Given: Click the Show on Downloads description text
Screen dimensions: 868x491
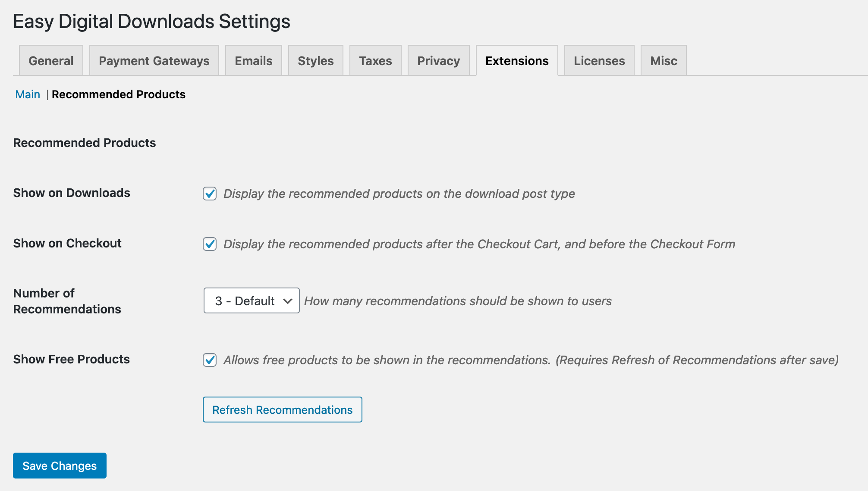Looking at the screenshot, I should click(x=399, y=194).
